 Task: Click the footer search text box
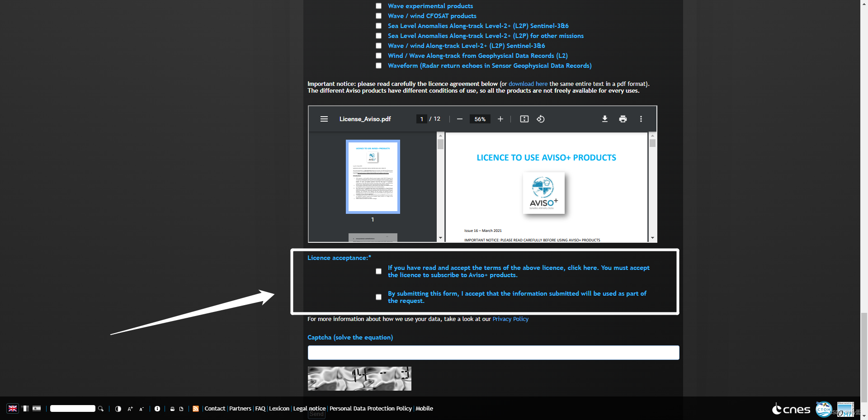(x=72, y=409)
